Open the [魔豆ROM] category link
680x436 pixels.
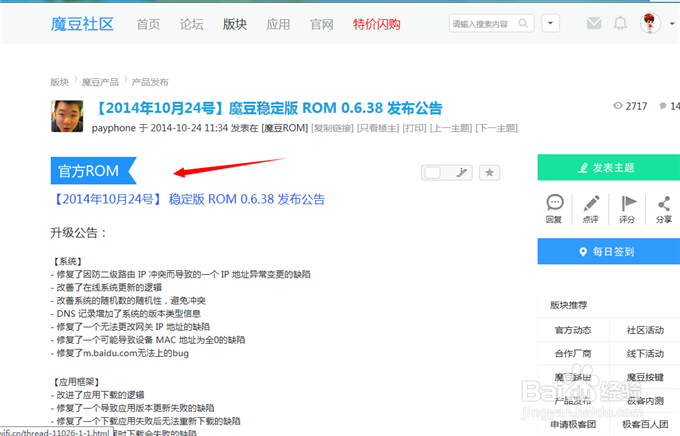click(x=284, y=128)
